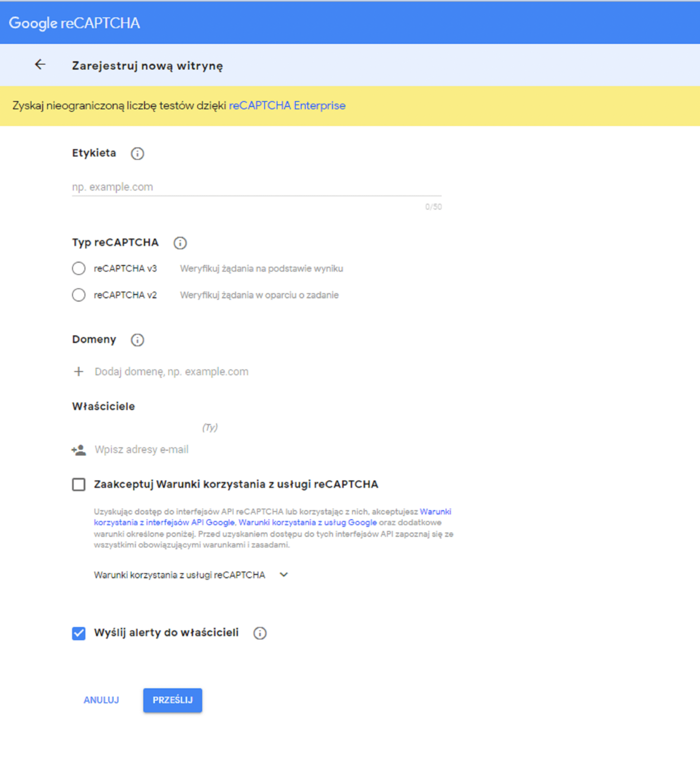Open the reCAPTCHA Enterprise link
Screen dimensions: 700x767
[x=287, y=106]
